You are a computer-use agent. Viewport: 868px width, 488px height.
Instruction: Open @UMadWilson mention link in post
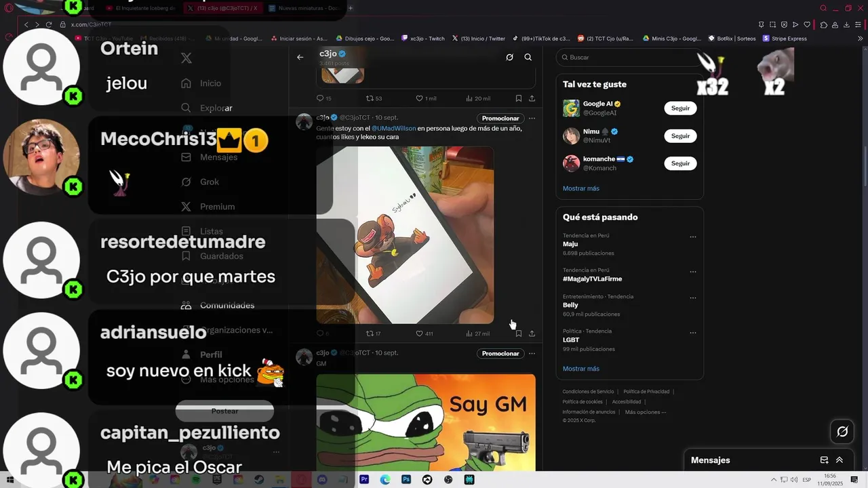393,128
